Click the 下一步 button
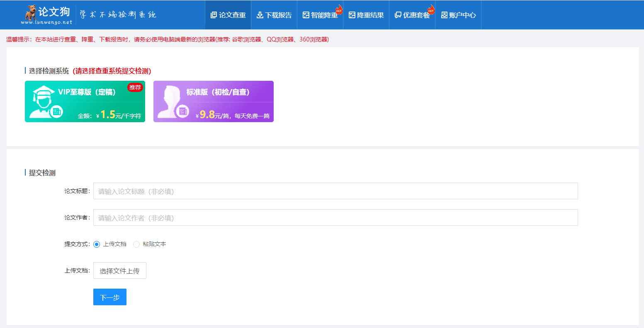644x328 pixels. pos(109,297)
